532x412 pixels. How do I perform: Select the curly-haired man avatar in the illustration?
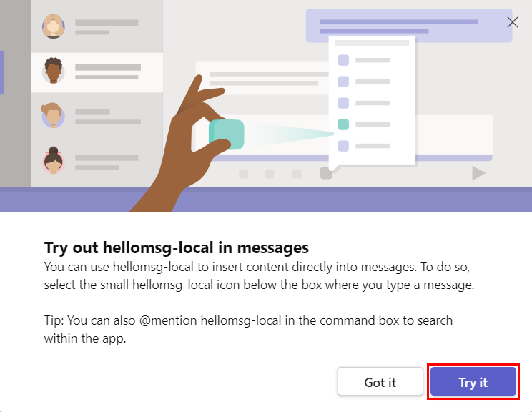pyautogui.click(x=53, y=71)
